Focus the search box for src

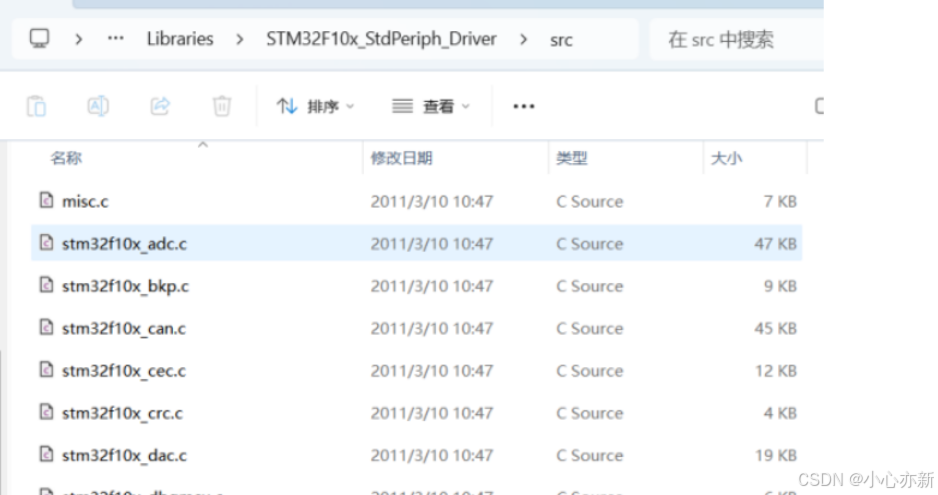[736, 40]
